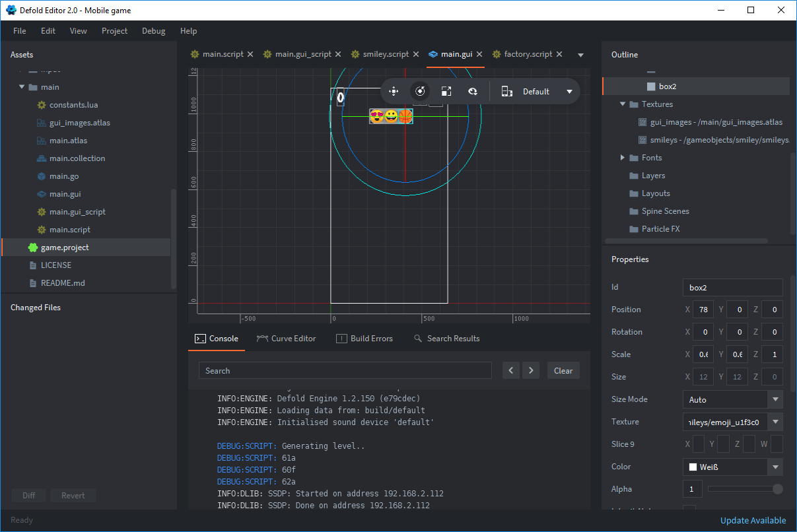797x532 pixels.
Task: Select main.collection in the Assets tree
Action: 77,158
